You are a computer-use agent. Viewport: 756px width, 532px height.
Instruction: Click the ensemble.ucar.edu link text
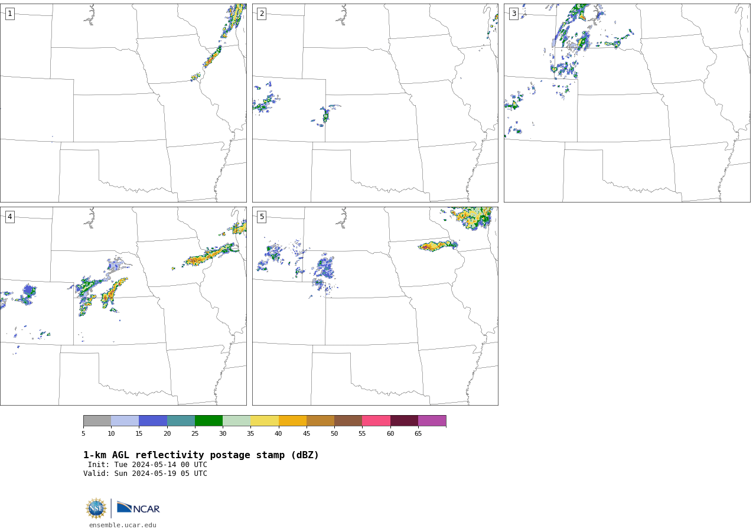coord(123,525)
